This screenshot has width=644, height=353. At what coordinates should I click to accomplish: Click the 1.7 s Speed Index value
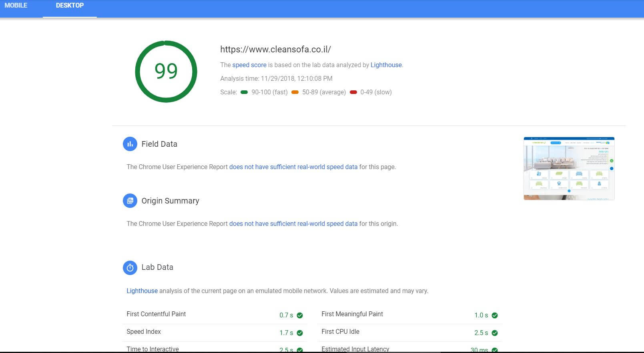[286, 333]
